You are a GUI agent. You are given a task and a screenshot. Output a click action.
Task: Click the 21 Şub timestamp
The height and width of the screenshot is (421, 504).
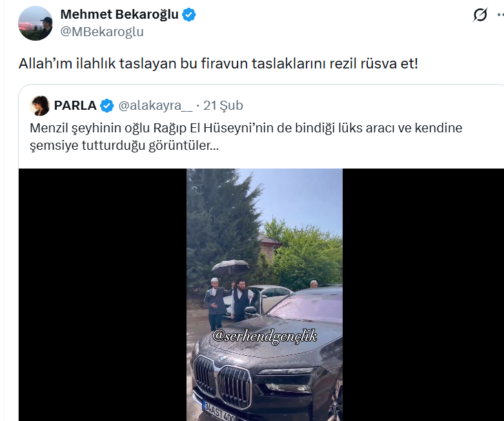click(223, 105)
